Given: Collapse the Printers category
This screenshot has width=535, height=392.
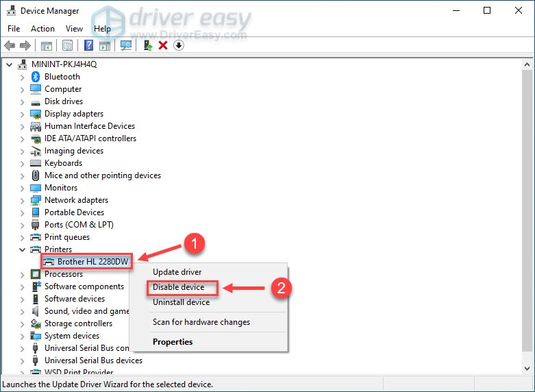Looking at the screenshot, I should pyautogui.click(x=22, y=249).
